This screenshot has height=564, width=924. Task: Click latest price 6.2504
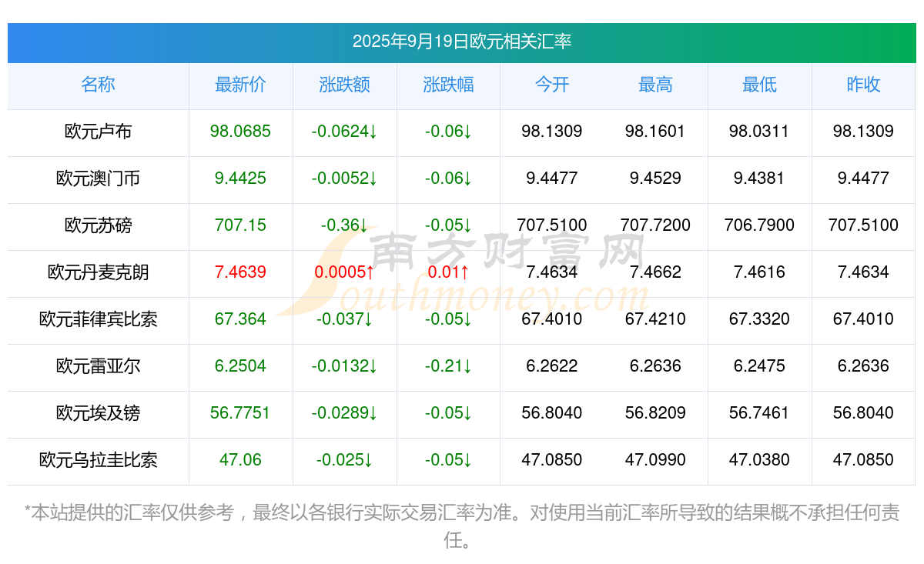click(x=240, y=366)
